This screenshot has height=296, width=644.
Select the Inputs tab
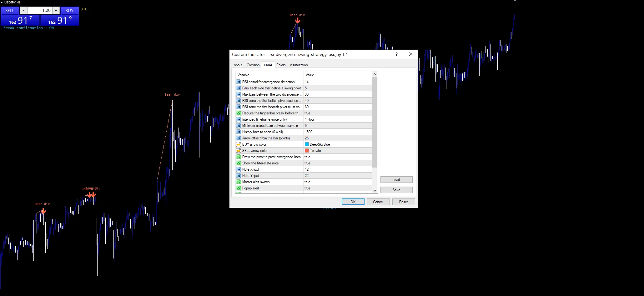pyautogui.click(x=268, y=64)
